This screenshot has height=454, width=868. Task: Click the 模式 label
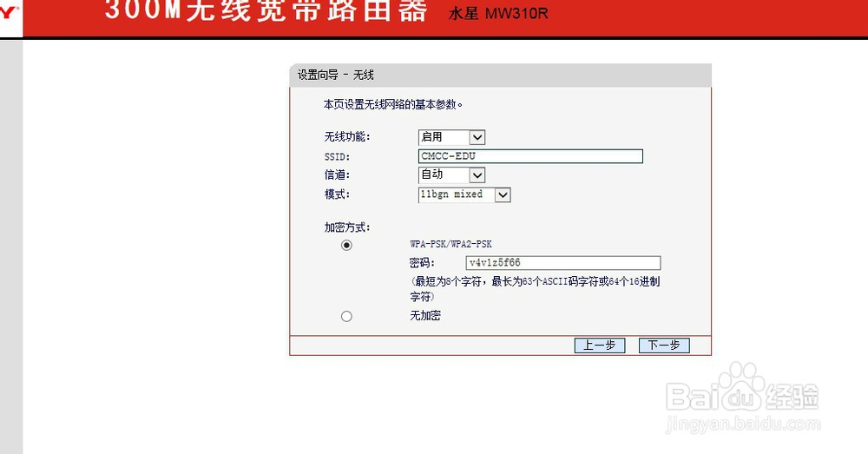pyautogui.click(x=337, y=194)
